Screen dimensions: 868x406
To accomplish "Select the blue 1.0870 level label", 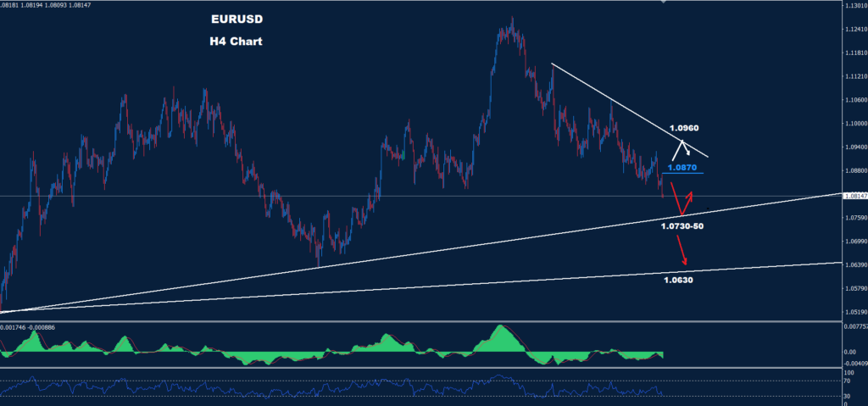I will click(682, 167).
